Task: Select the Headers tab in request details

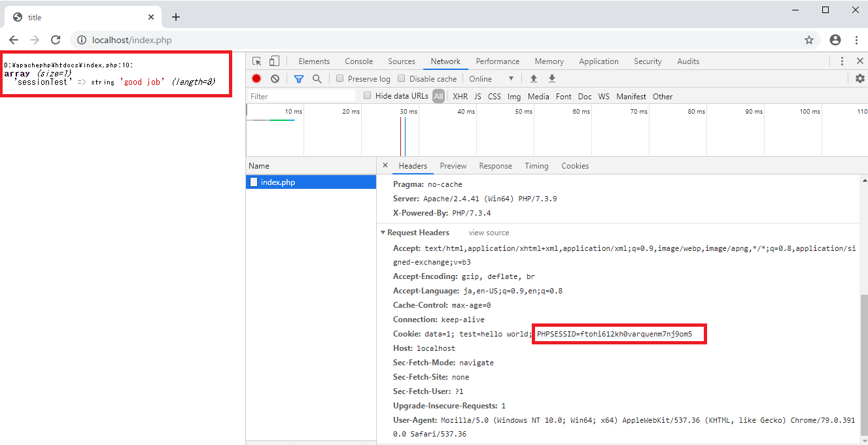Action: 413,166
